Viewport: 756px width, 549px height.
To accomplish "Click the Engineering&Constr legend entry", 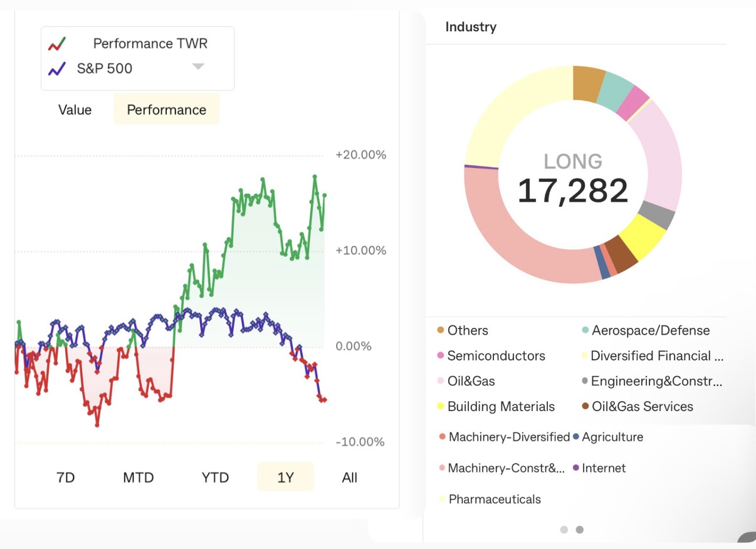I will click(x=652, y=381).
